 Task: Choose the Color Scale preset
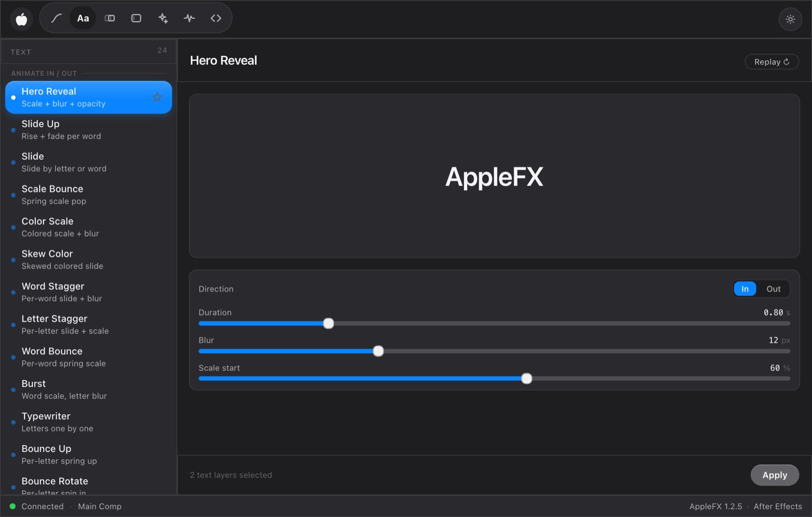click(x=88, y=227)
